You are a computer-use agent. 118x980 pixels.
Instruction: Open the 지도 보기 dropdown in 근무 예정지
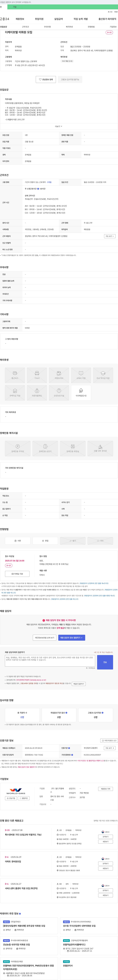tap(110, 236)
